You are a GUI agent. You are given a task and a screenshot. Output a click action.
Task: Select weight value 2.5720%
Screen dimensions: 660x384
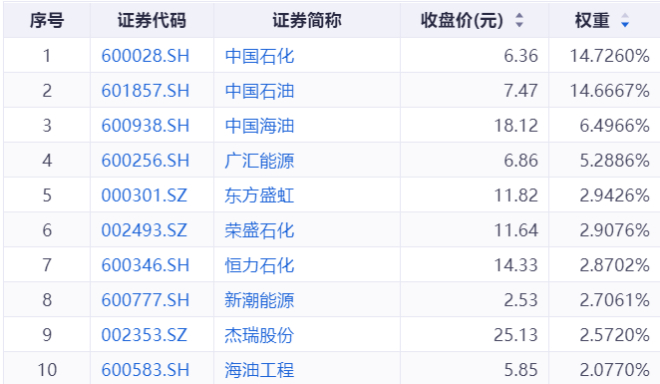615,335
